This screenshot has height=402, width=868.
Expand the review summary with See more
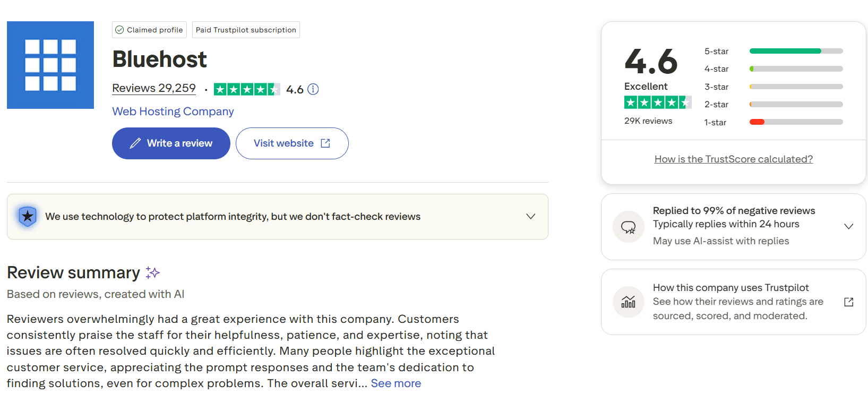(396, 383)
